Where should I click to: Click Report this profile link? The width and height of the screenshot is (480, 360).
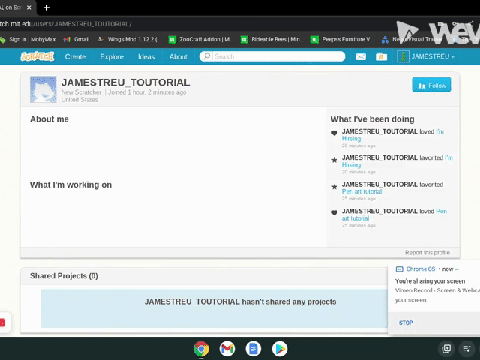pos(427,252)
